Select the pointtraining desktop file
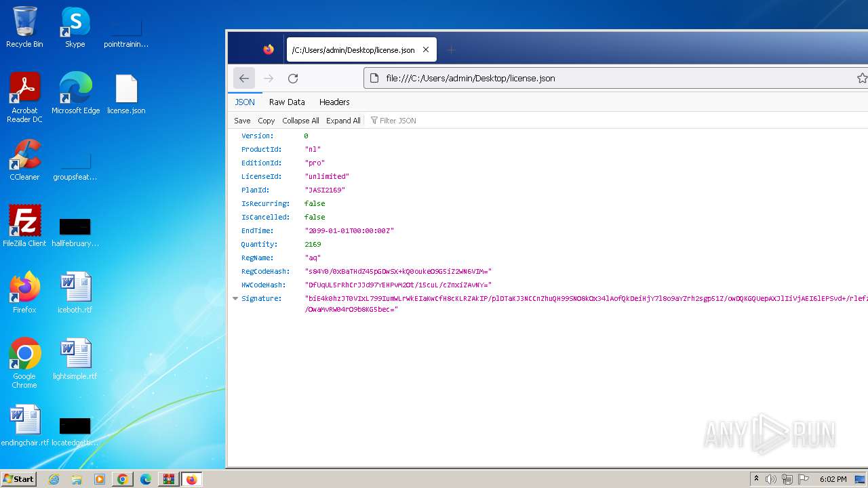Viewport: 868px width, 488px height. point(126,31)
